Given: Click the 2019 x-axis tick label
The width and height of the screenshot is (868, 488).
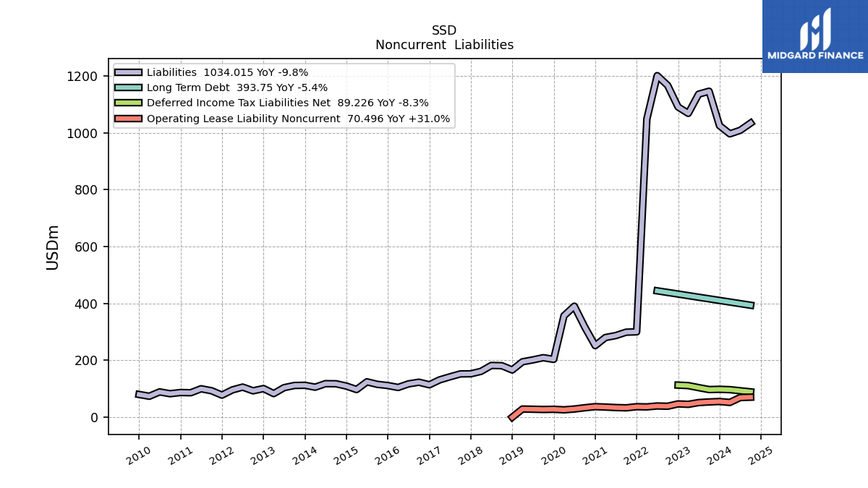Looking at the screenshot, I should pyautogui.click(x=512, y=455).
